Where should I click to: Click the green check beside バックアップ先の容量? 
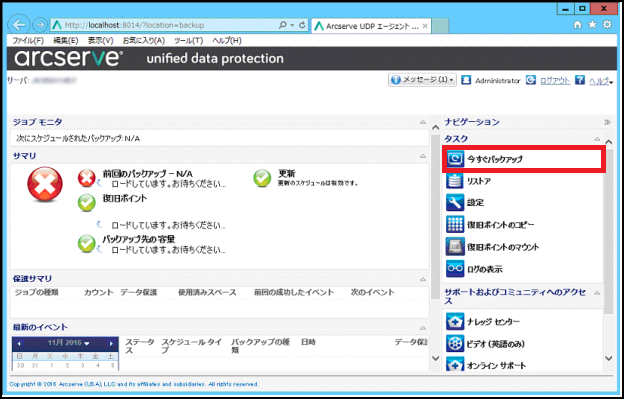pyautogui.click(x=86, y=243)
